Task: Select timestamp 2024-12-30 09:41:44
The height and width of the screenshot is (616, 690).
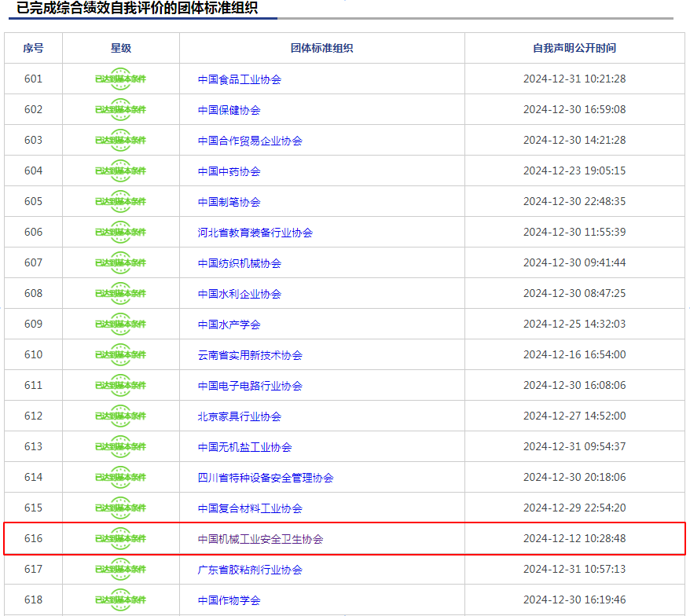Action: pos(574,262)
